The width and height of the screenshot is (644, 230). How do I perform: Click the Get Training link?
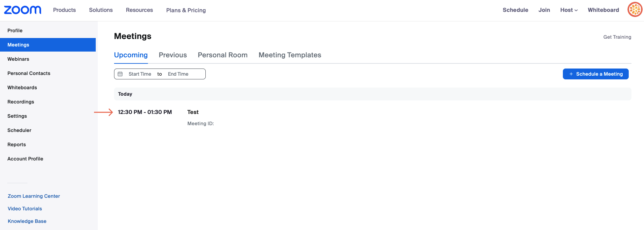coord(617,37)
